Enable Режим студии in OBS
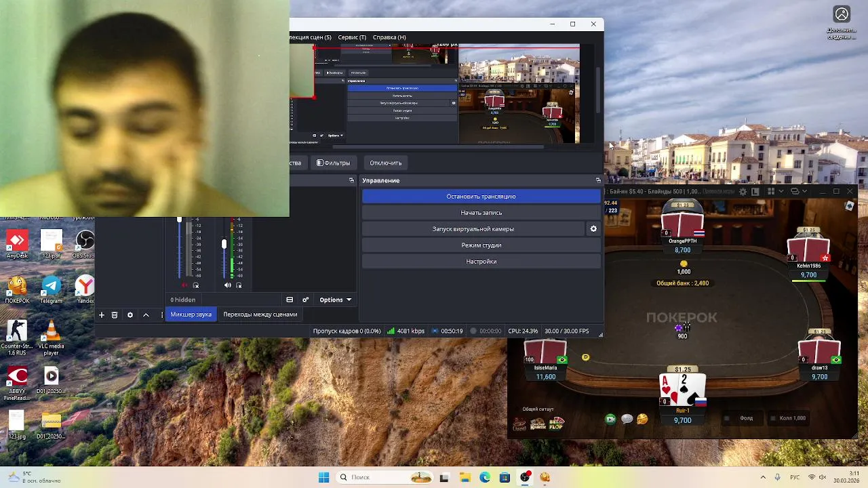Image resolution: width=868 pixels, height=488 pixels. click(481, 245)
